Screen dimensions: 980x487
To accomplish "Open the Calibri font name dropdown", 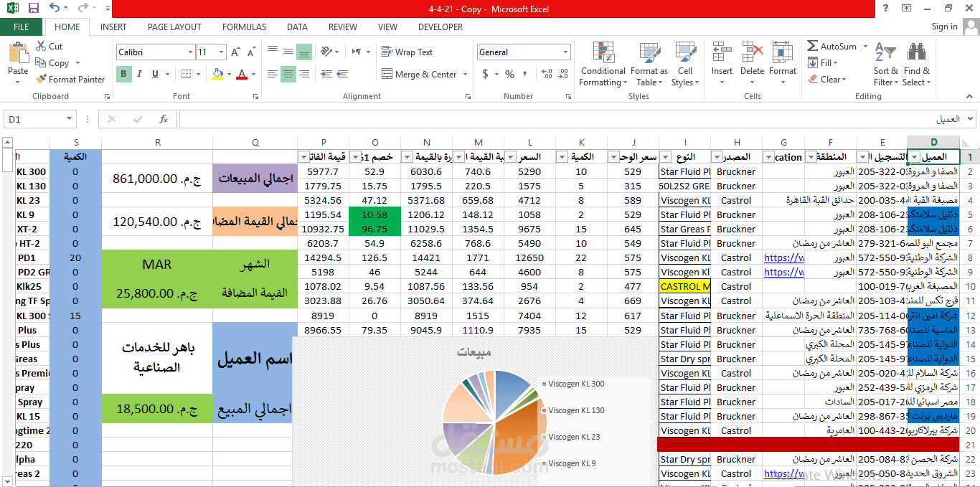I will point(190,52).
